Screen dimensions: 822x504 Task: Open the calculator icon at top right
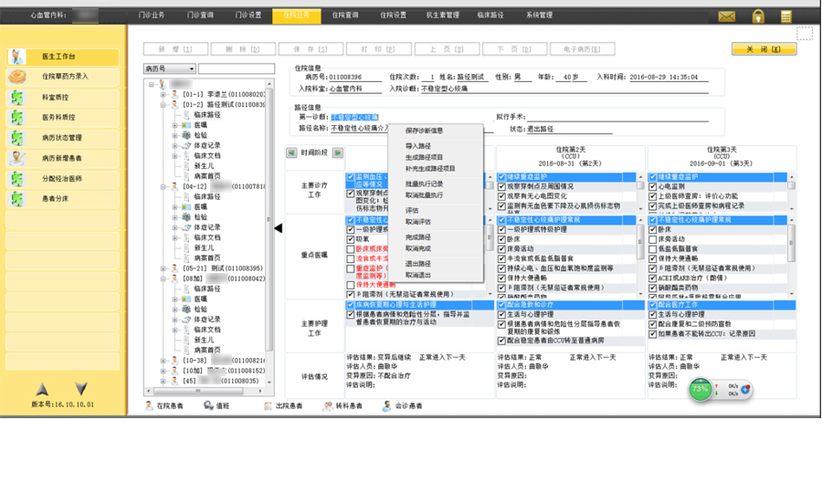(785, 16)
